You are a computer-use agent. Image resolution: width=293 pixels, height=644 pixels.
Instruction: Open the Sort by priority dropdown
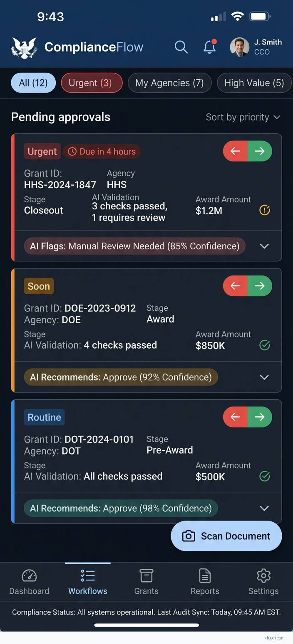[x=243, y=117]
